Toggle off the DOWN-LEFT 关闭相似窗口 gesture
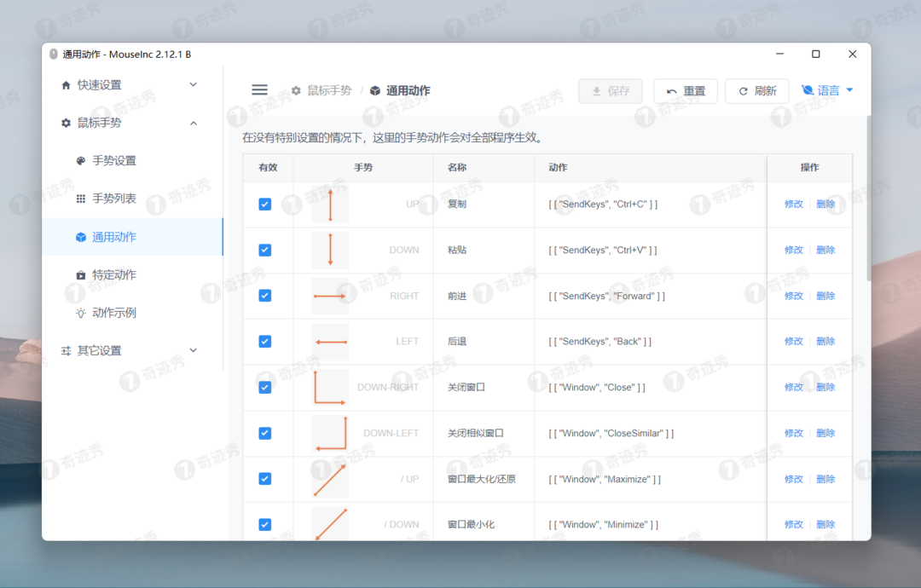The image size is (921, 588). coord(265,433)
